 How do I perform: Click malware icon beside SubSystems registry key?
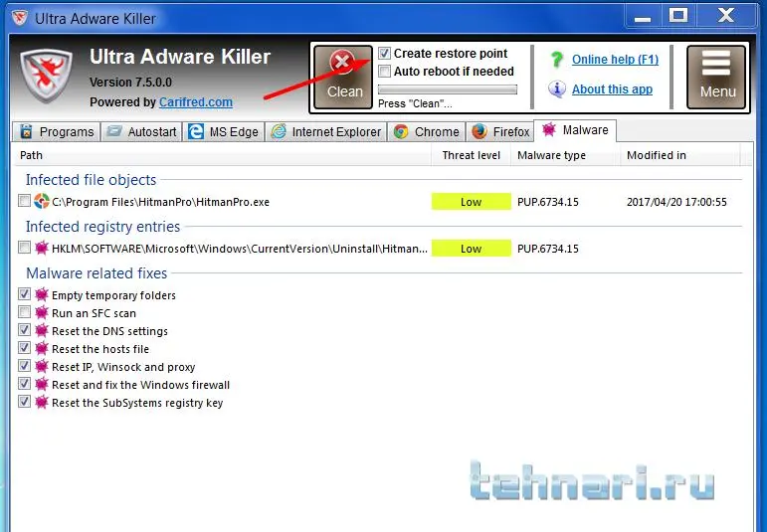coord(42,402)
